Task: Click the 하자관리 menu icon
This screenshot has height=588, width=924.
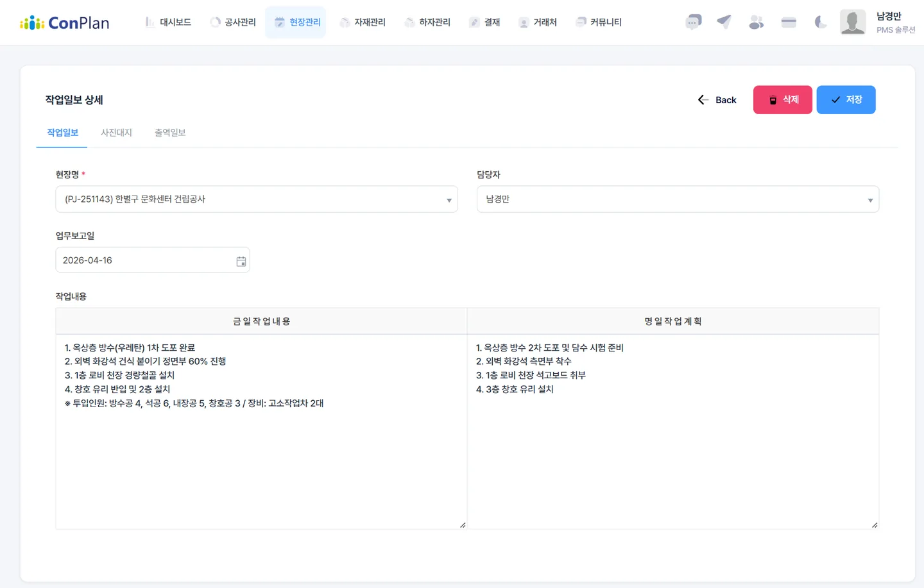Action: pyautogui.click(x=409, y=22)
